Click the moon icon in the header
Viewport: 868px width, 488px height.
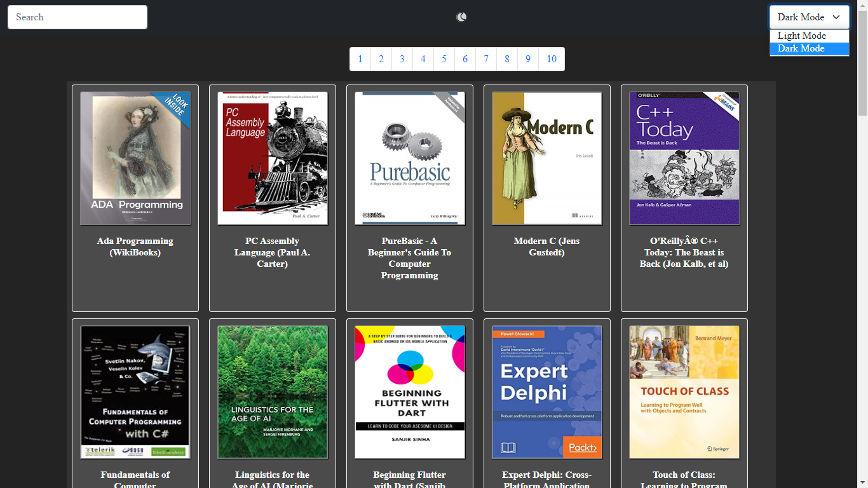pyautogui.click(x=461, y=17)
